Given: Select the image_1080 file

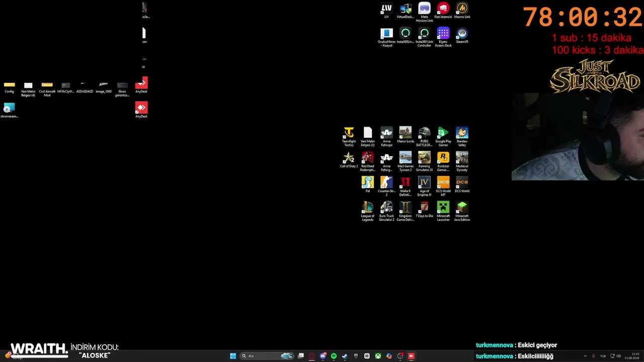Looking at the screenshot, I should coord(104,87).
